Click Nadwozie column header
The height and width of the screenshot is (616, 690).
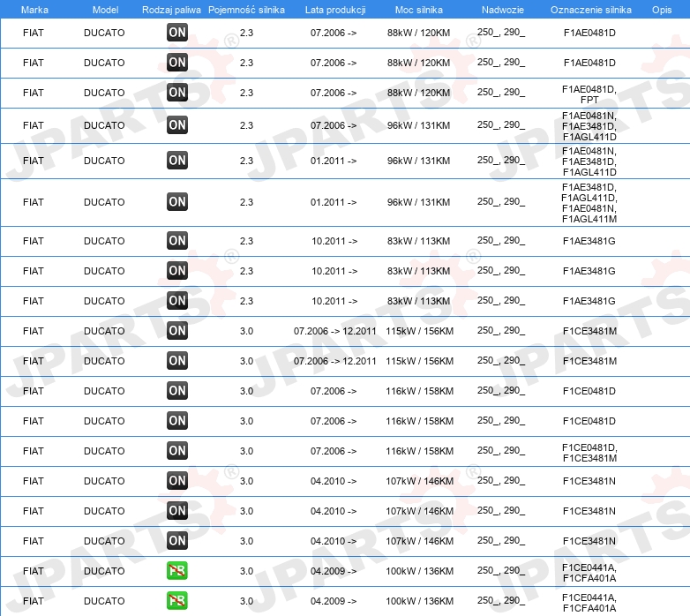click(503, 10)
